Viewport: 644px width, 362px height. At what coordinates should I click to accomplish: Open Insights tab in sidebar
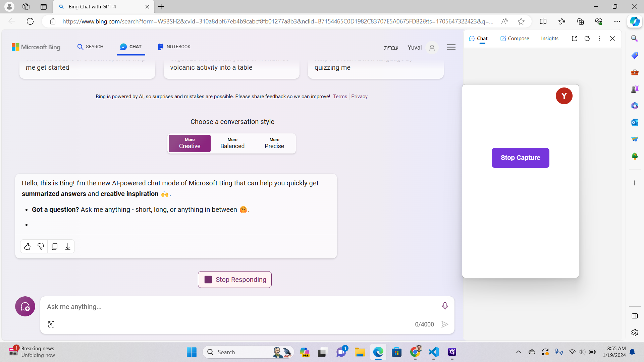pyautogui.click(x=550, y=39)
